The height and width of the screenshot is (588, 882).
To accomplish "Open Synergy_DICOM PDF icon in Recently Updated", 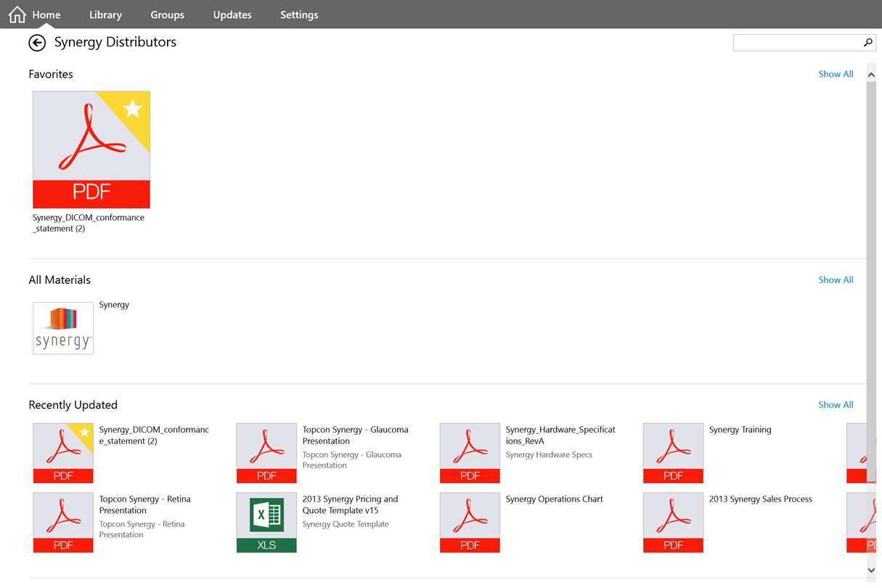I will click(x=63, y=453).
